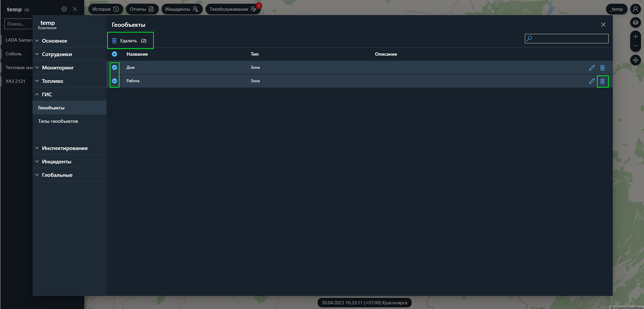Click the Удалить (2) button
Screen dimensions: 644x309
pos(130,41)
